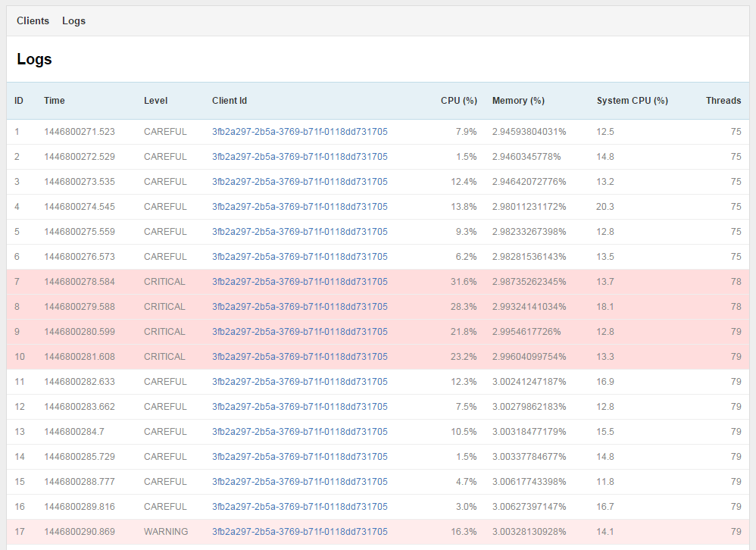
Task: Open client ID link in log row 12
Action: pos(300,407)
